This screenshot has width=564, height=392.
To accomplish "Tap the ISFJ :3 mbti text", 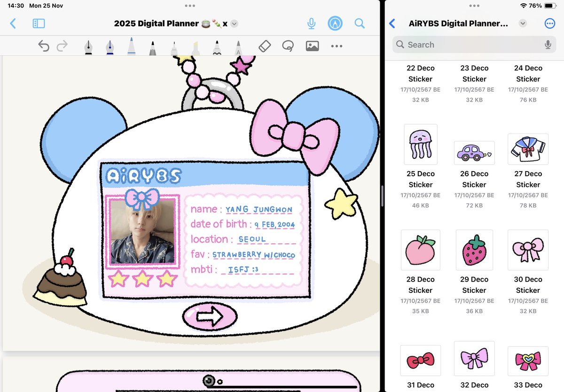I will (243, 270).
